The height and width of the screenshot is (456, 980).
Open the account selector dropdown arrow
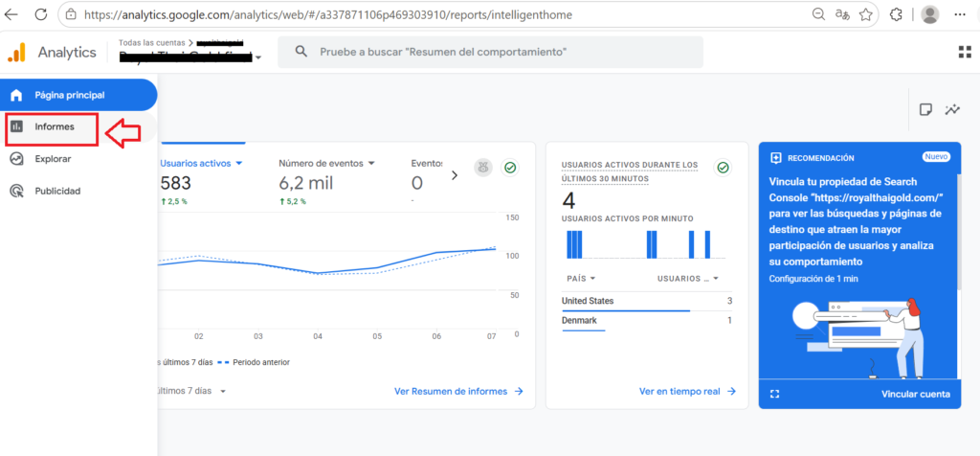click(258, 57)
